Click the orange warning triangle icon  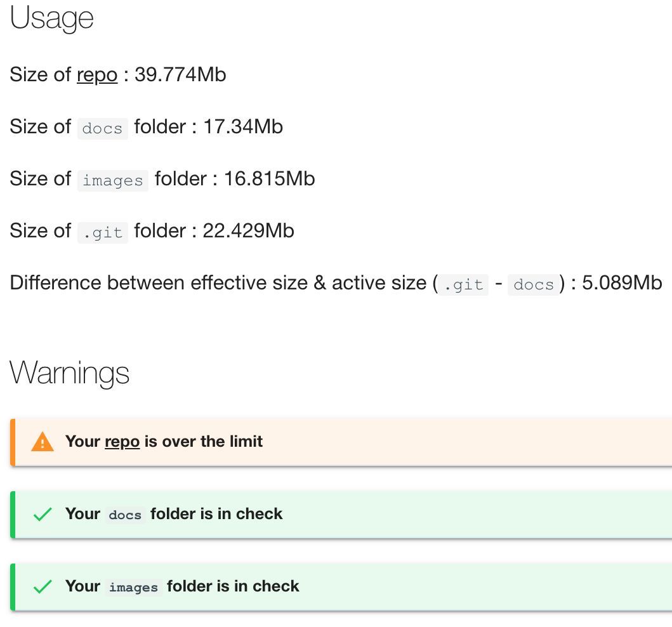(x=43, y=442)
